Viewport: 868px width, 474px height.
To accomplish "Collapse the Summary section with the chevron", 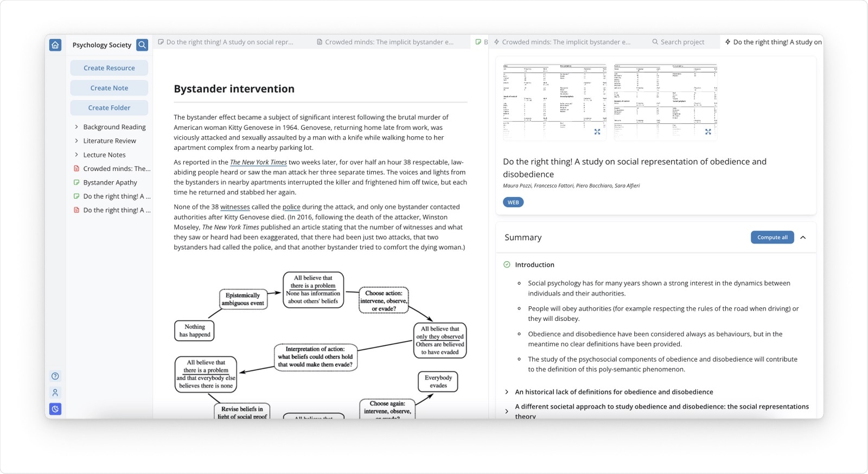I will click(803, 237).
